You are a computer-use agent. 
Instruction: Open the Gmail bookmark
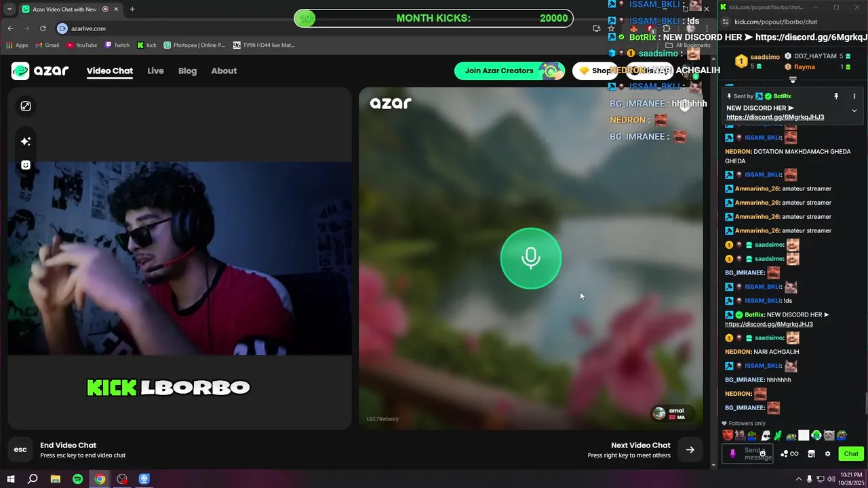pos(46,45)
